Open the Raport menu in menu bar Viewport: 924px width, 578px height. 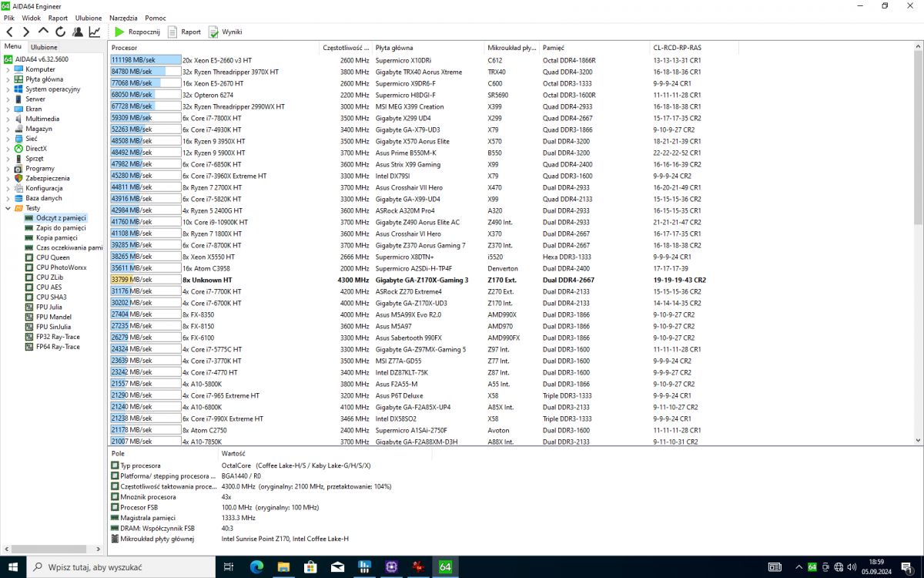[x=58, y=18]
